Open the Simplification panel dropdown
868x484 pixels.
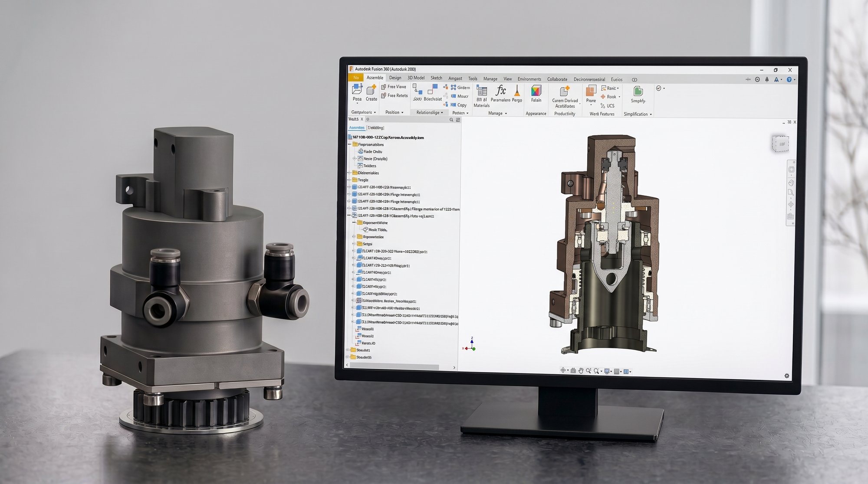pyautogui.click(x=651, y=114)
